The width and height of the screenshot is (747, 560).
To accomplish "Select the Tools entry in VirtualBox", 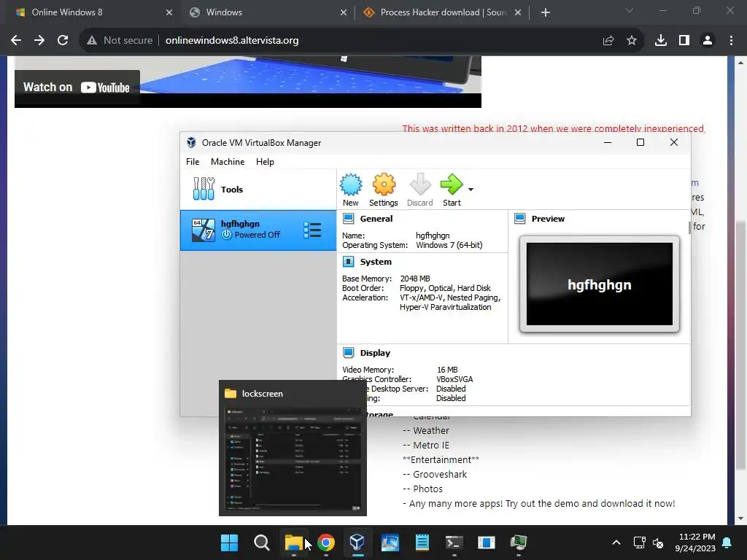I will pos(258,189).
